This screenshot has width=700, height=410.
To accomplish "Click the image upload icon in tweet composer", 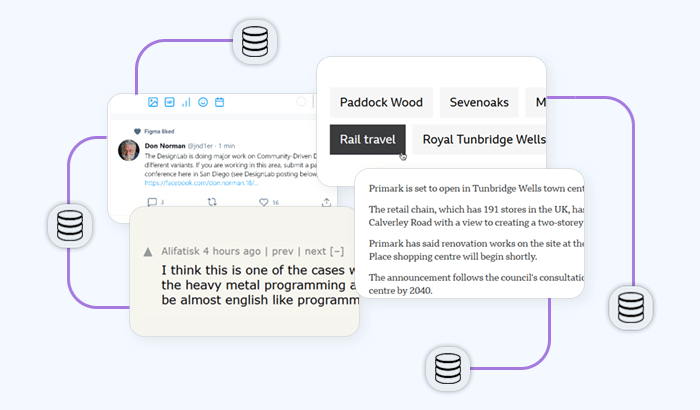I will click(x=153, y=102).
